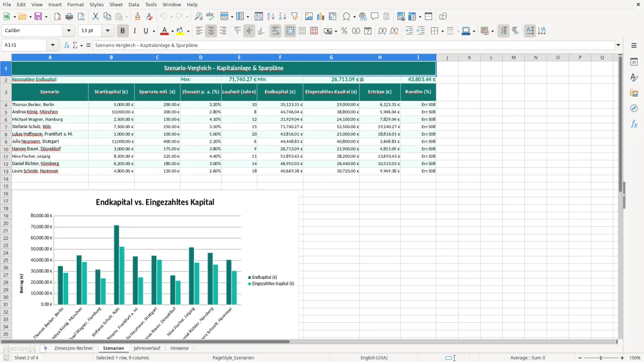
Task: Open the Conditional Formatting dropdown arrow
Action: coord(492,31)
